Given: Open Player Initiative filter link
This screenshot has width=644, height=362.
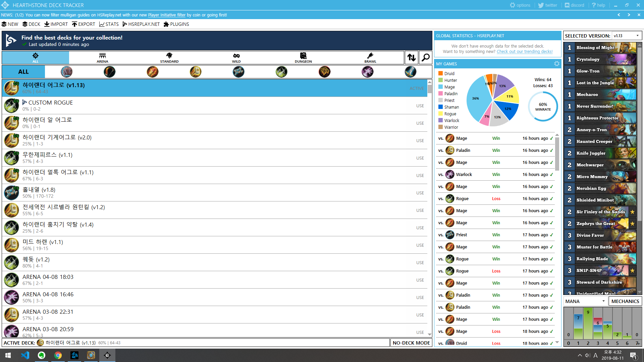Looking at the screenshot, I should click(167, 15).
